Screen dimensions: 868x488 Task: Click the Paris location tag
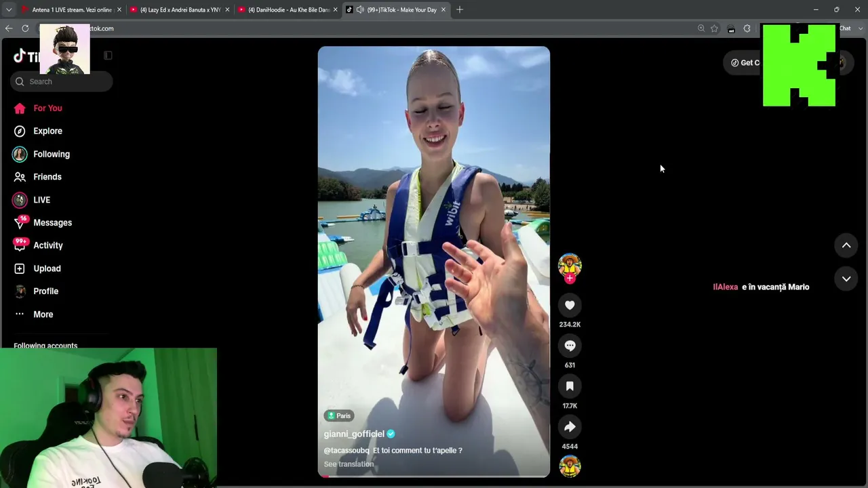click(x=339, y=415)
